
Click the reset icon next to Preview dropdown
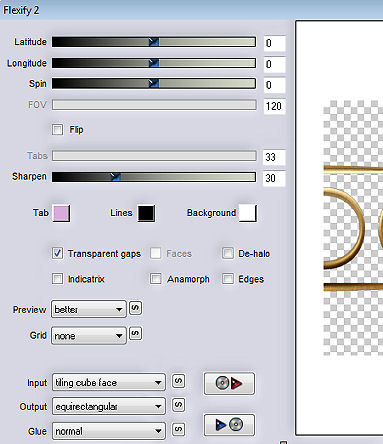pyautogui.click(x=135, y=308)
